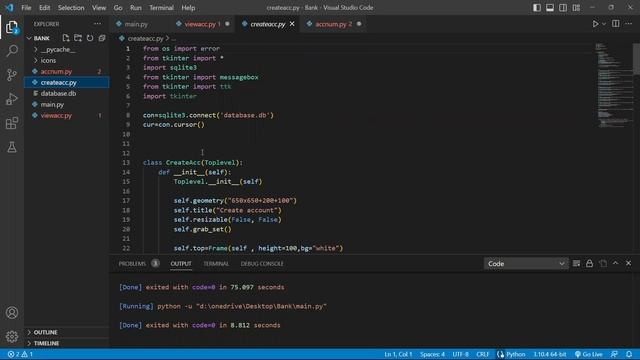The width and height of the screenshot is (640, 360).
Task: Open the Source Control view
Action: click(12, 75)
